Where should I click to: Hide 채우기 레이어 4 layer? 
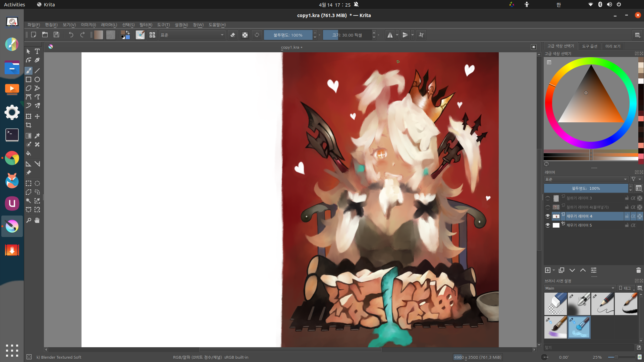point(548,216)
